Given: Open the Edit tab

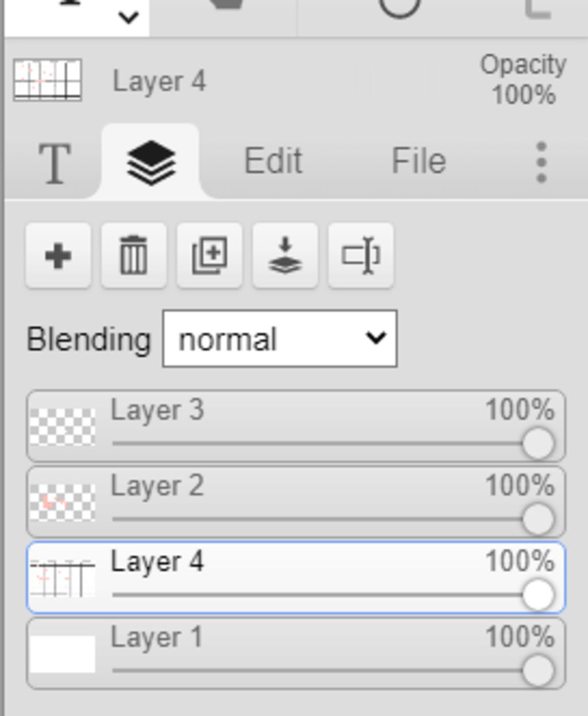Looking at the screenshot, I should 273,161.
